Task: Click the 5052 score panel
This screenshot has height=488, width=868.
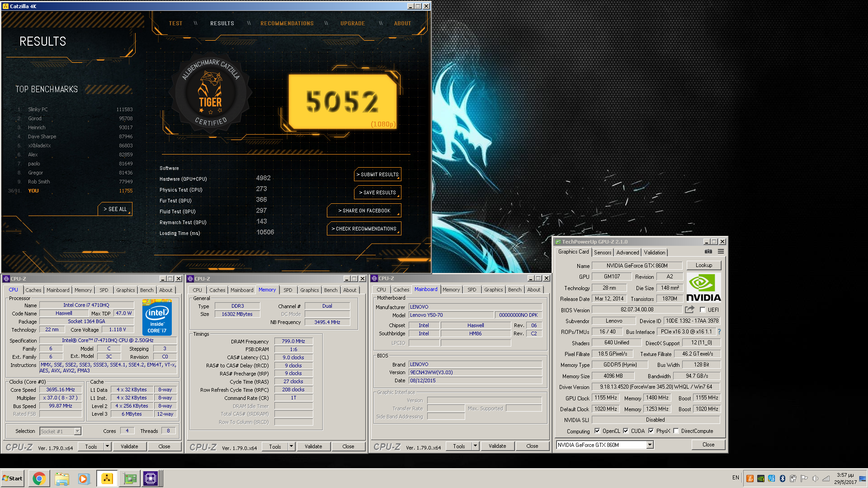Action: tap(343, 102)
